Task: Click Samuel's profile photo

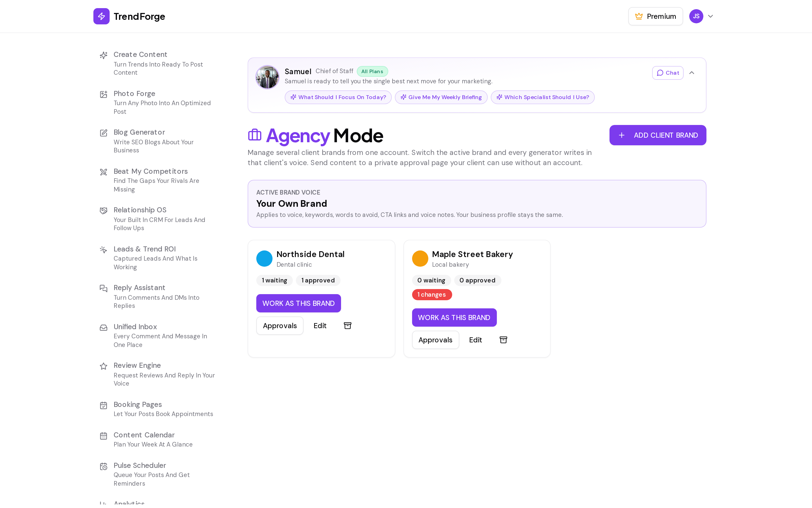Action: 267,77
